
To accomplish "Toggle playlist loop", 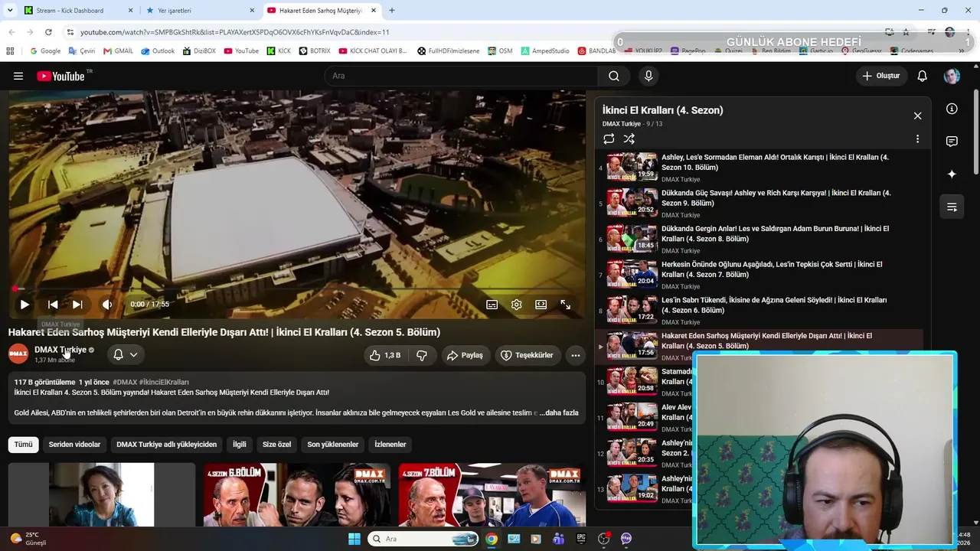I will tap(609, 139).
